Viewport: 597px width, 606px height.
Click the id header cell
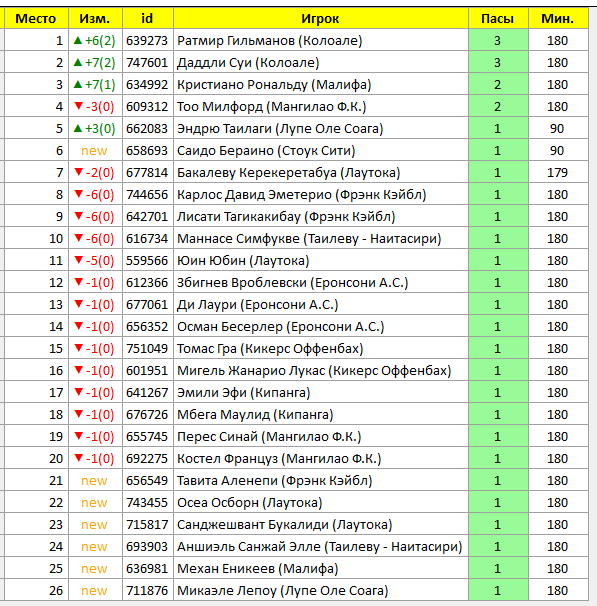148,18
